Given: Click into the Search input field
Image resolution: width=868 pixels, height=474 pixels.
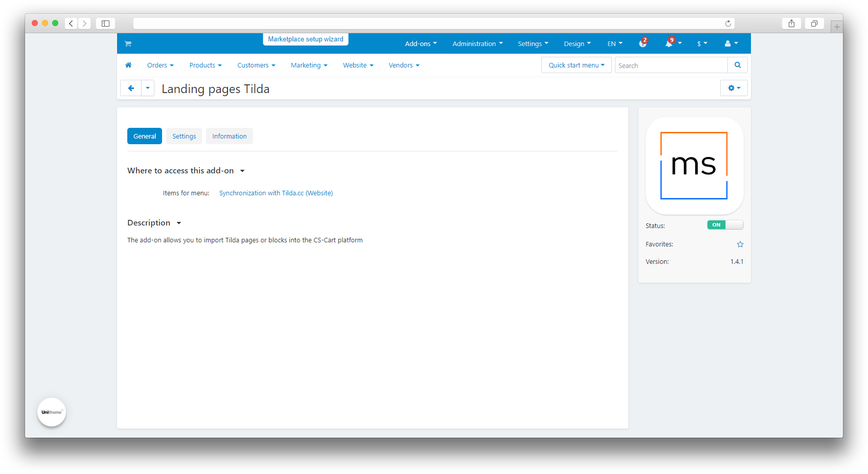Looking at the screenshot, I should click(671, 65).
